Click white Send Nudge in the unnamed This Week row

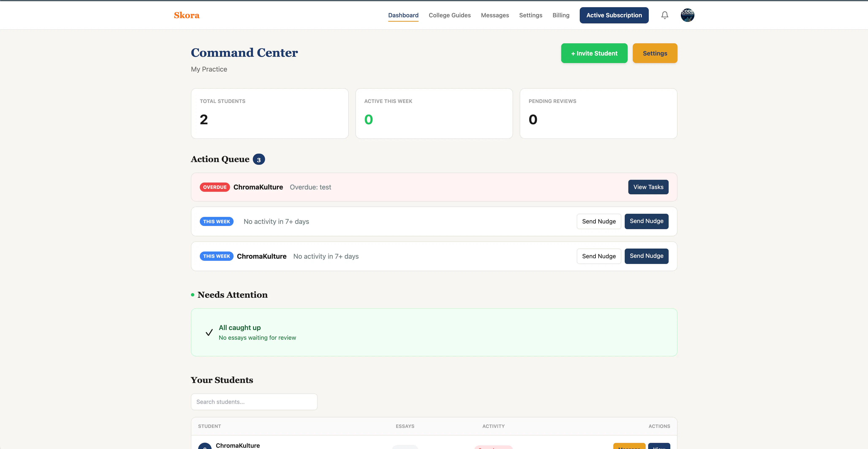599,222
